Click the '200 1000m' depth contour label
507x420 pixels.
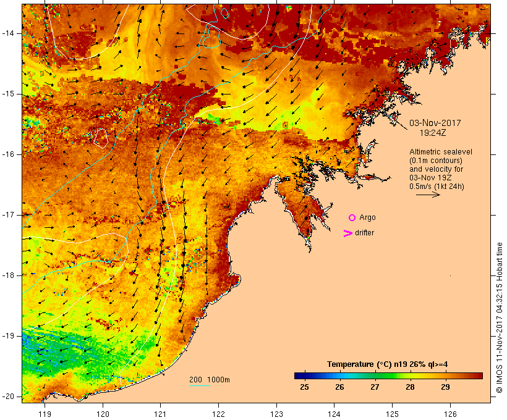pos(210,380)
